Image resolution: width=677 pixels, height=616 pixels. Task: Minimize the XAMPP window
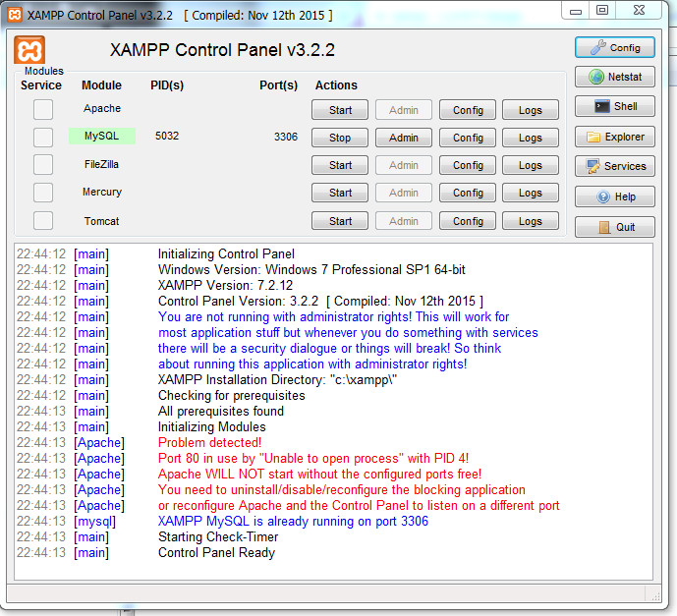coord(575,11)
